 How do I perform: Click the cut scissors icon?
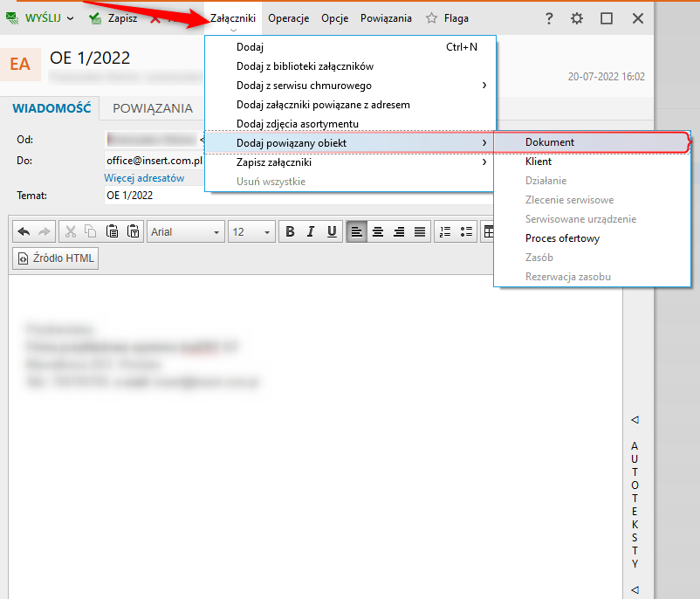pos(71,231)
